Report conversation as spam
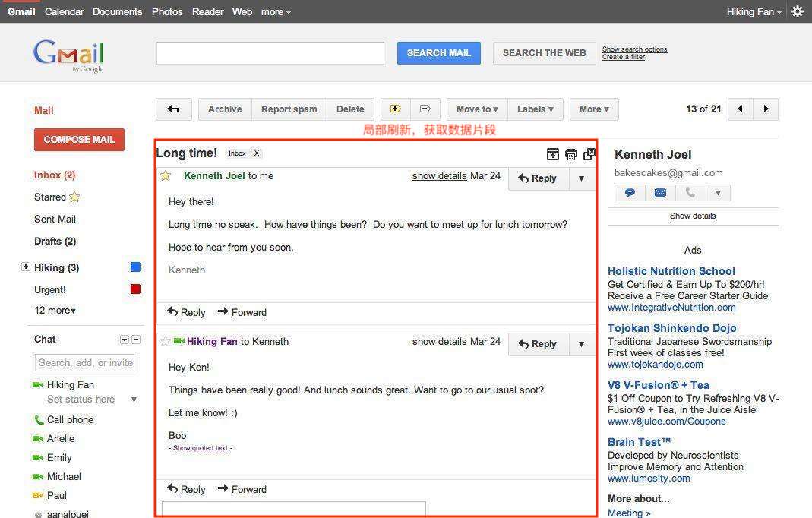Viewport: 812px width, 518px height. (289, 109)
